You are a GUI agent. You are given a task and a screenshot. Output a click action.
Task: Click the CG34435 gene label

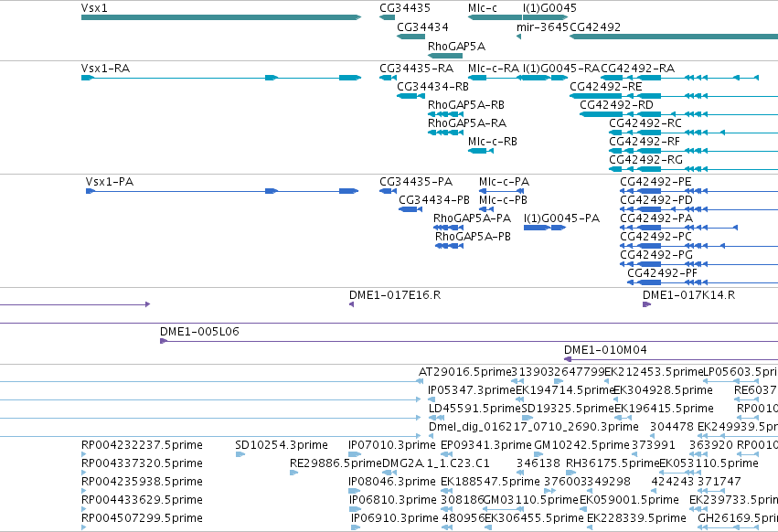coord(405,8)
